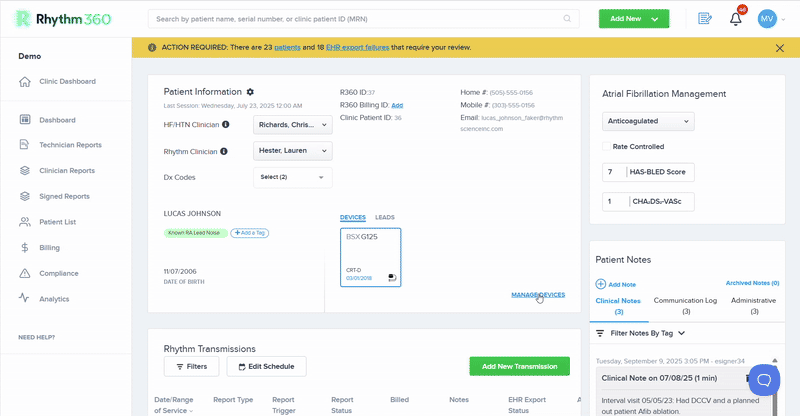Viewport: 800px width, 416px height.
Task: Open Rhythm Clinician dropdown Hester, Lauren
Action: [x=292, y=151]
